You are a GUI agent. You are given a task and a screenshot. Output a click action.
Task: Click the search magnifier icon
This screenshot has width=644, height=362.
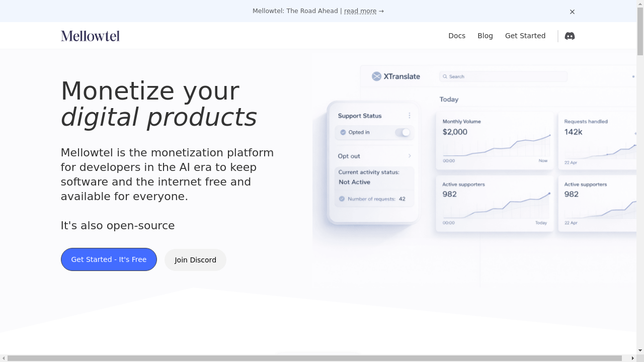pyautogui.click(x=445, y=76)
